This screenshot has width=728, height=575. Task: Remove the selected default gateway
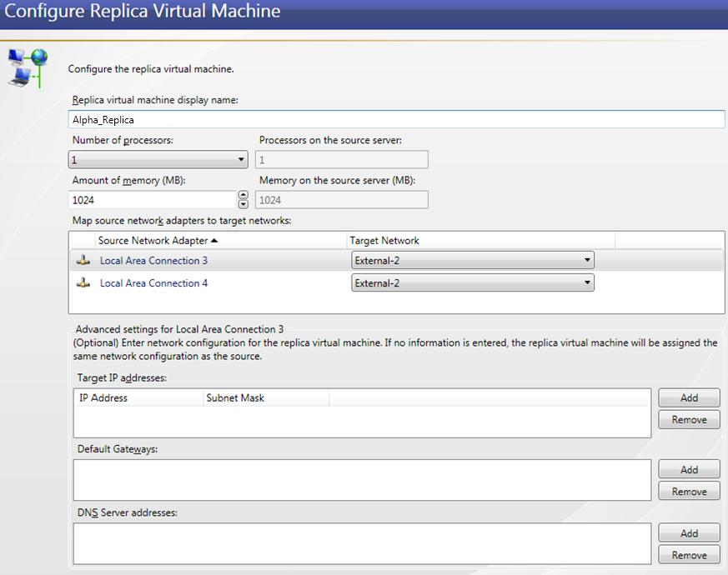point(689,491)
